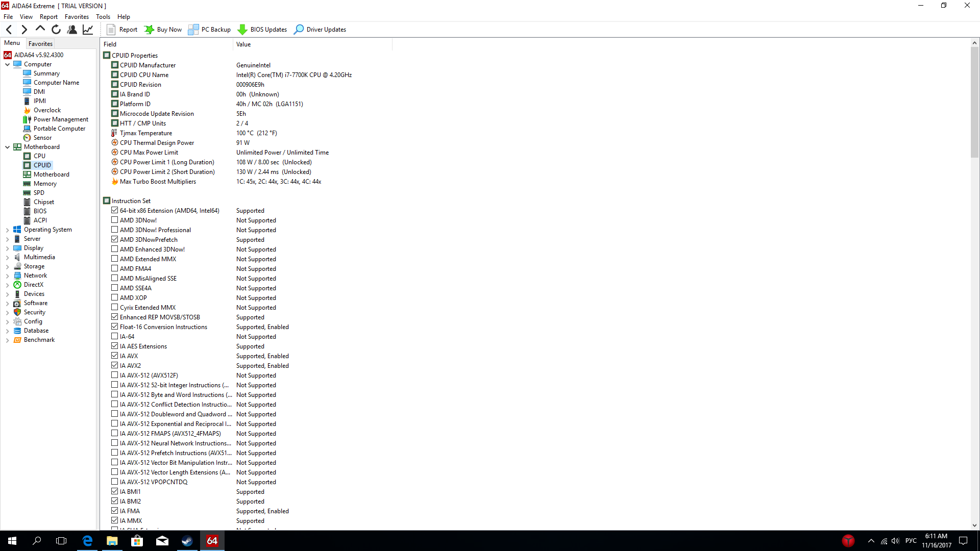Screen dimensions: 980x551
Task: Click the refresh toolbar icon
Action: pos(56,30)
